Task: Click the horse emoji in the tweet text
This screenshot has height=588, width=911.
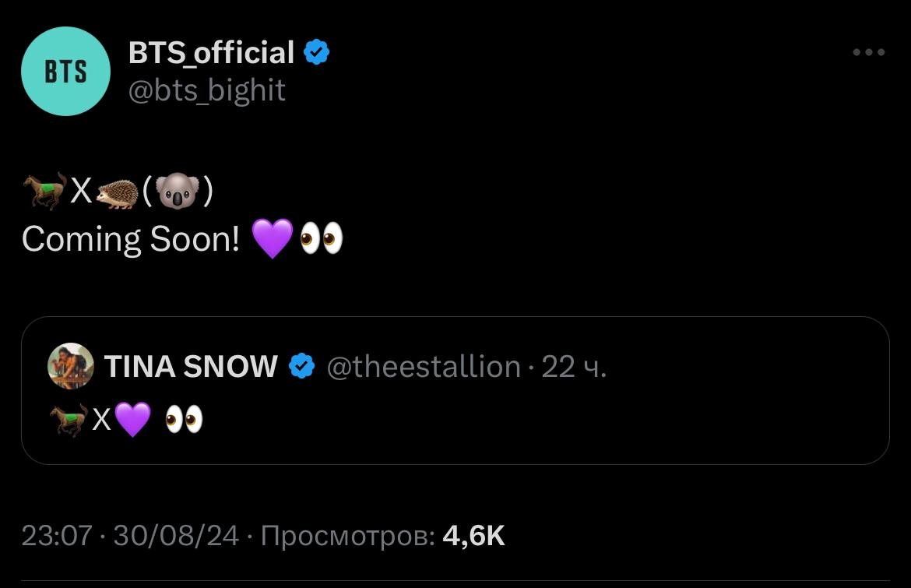Action: click(x=44, y=188)
